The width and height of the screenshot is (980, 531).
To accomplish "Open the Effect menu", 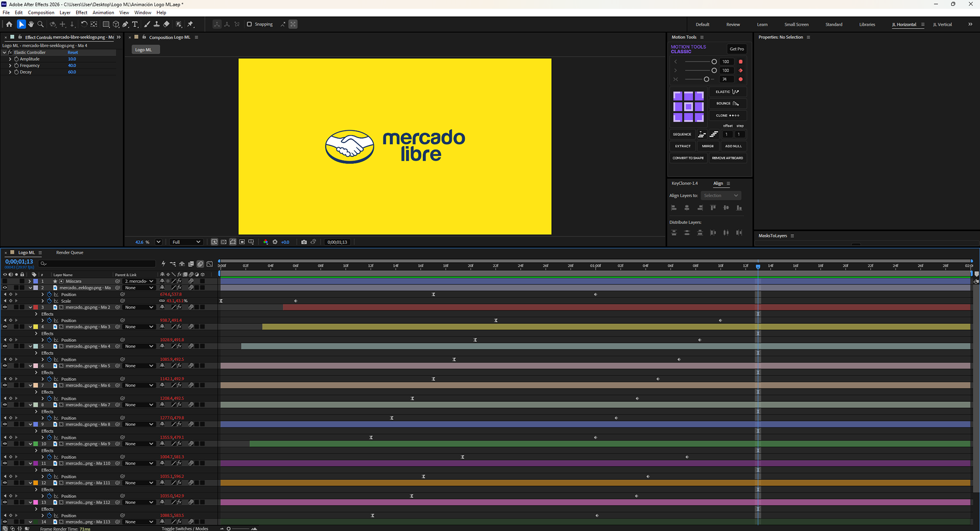I will click(82, 13).
